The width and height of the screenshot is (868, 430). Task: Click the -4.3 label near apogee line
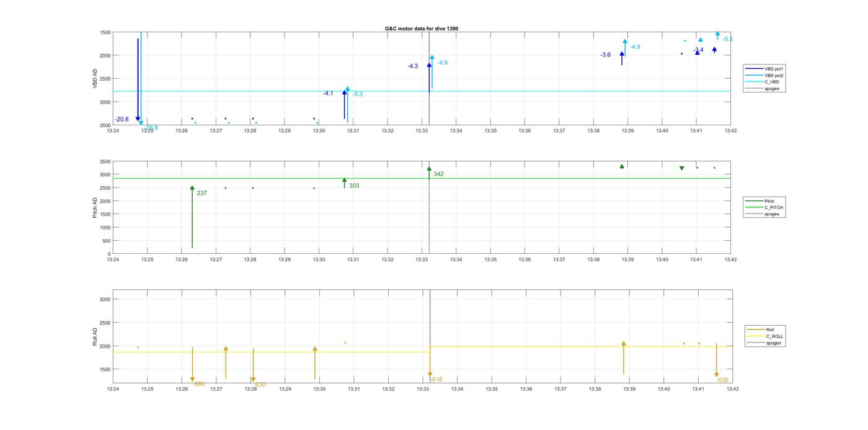(x=412, y=66)
